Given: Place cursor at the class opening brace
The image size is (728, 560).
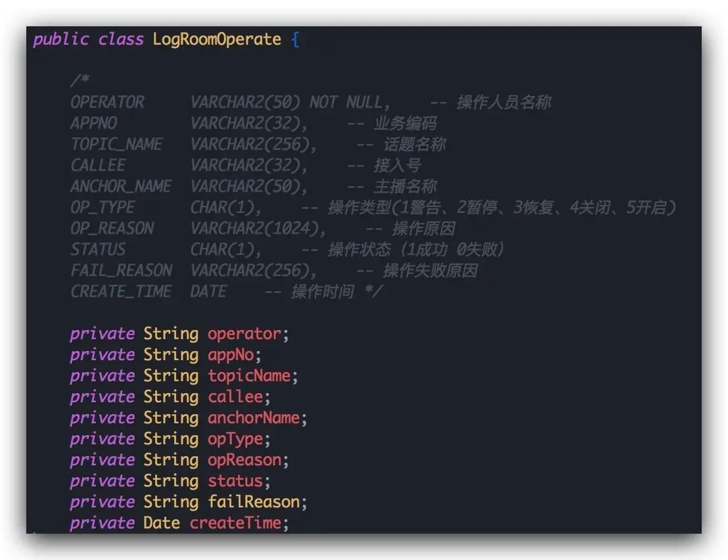Looking at the screenshot, I should (x=295, y=39).
